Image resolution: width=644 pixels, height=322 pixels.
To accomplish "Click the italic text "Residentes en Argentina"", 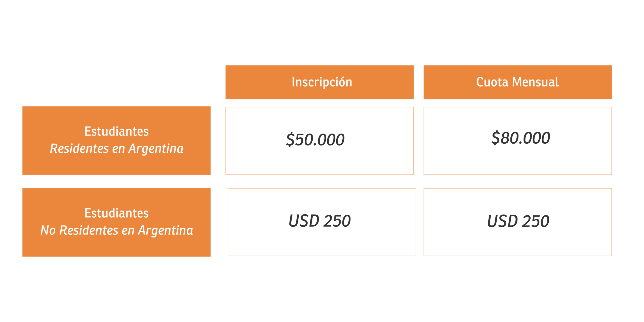I will [117, 148].
